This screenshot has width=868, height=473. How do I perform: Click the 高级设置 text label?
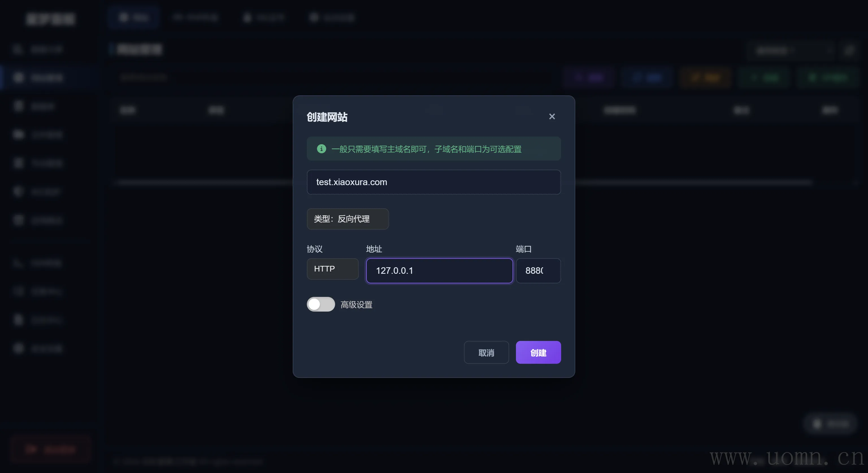356,305
